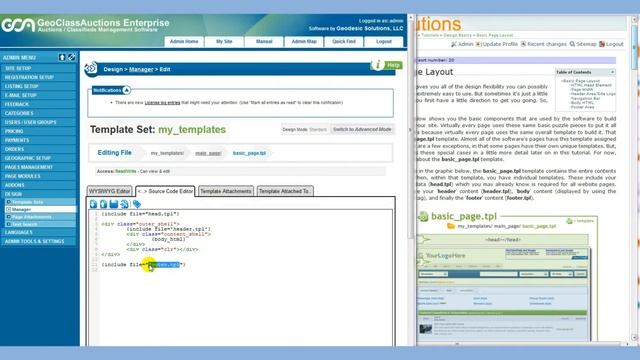Click the Manual top button

coord(264,42)
